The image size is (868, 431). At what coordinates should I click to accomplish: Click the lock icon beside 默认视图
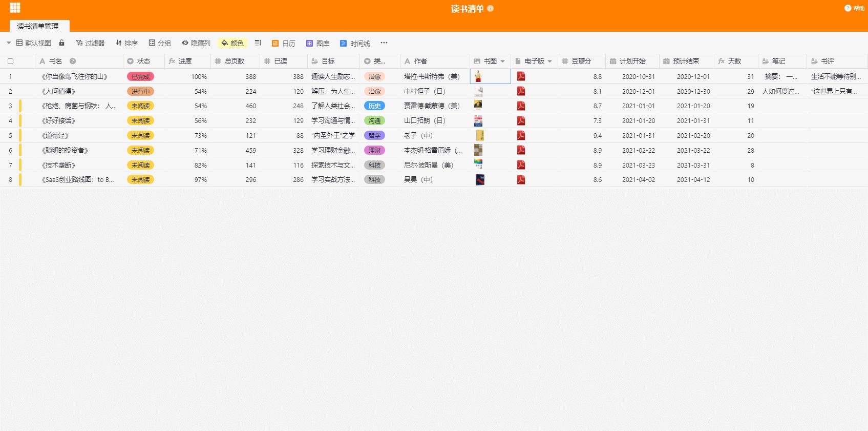coord(62,43)
